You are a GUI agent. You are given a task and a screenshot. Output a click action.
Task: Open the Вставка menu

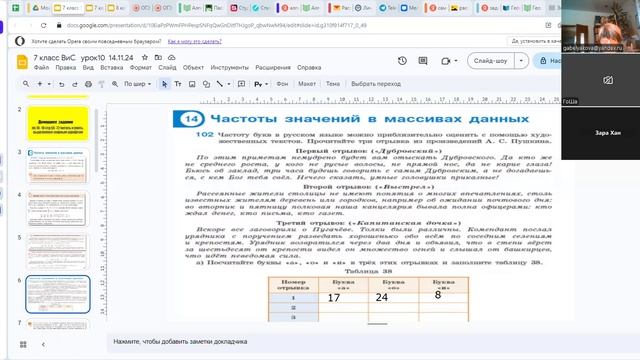click(x=111, y=67)
